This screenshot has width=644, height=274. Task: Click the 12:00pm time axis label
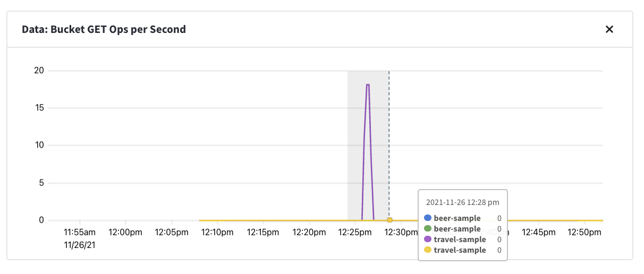pos(125,232)
